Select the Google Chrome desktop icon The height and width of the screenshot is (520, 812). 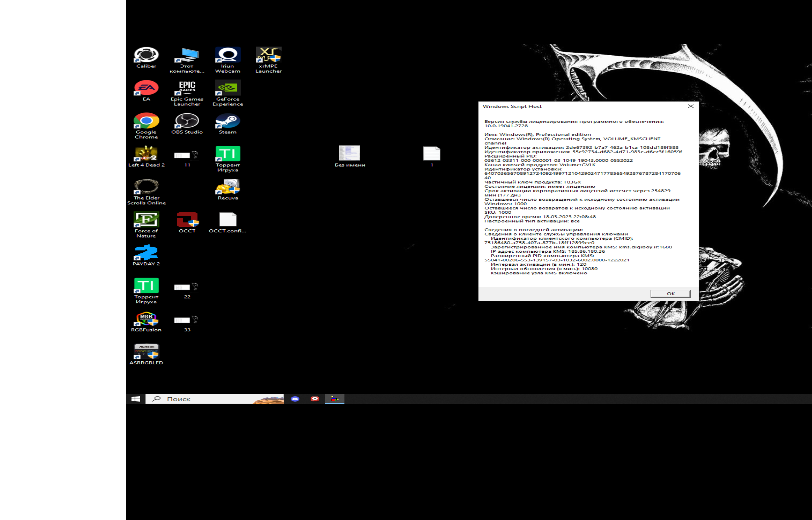click(x=146, y=126)
